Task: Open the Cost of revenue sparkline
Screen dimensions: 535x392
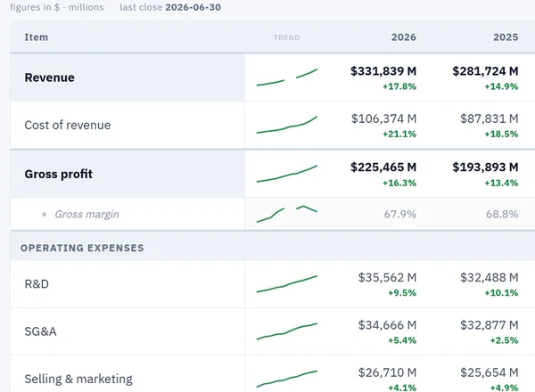Action: [287, 125]
